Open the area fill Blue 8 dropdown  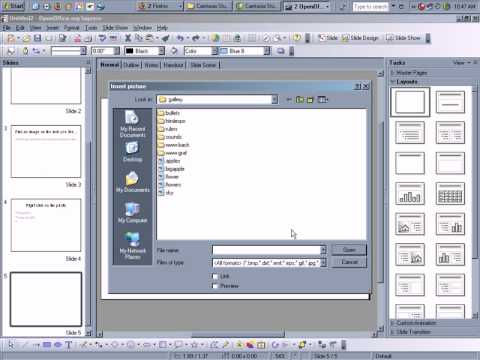(x=267, y=51)
